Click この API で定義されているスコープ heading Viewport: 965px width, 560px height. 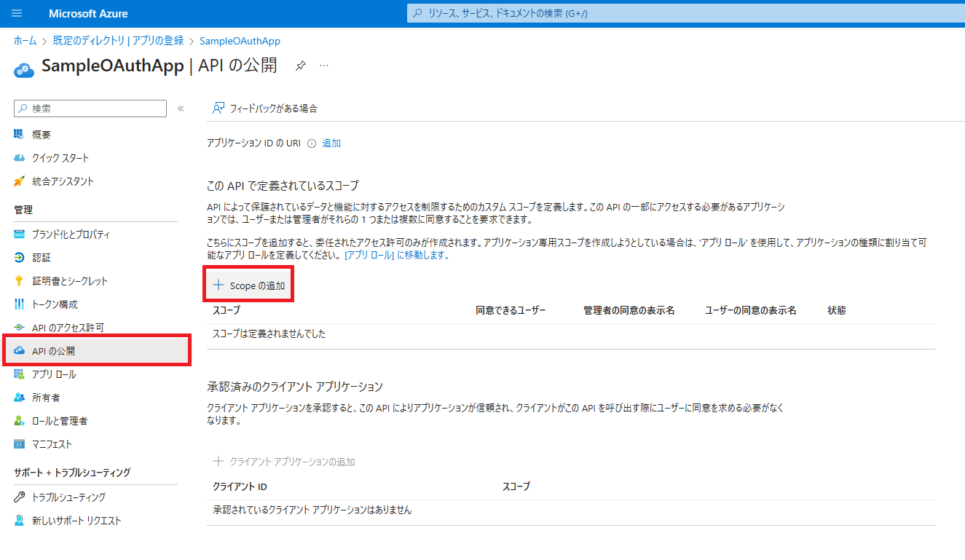coord(283,186)
